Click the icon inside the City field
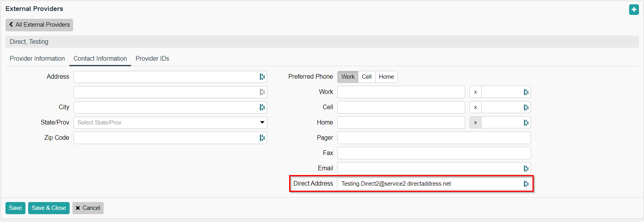 pos(262,107)
